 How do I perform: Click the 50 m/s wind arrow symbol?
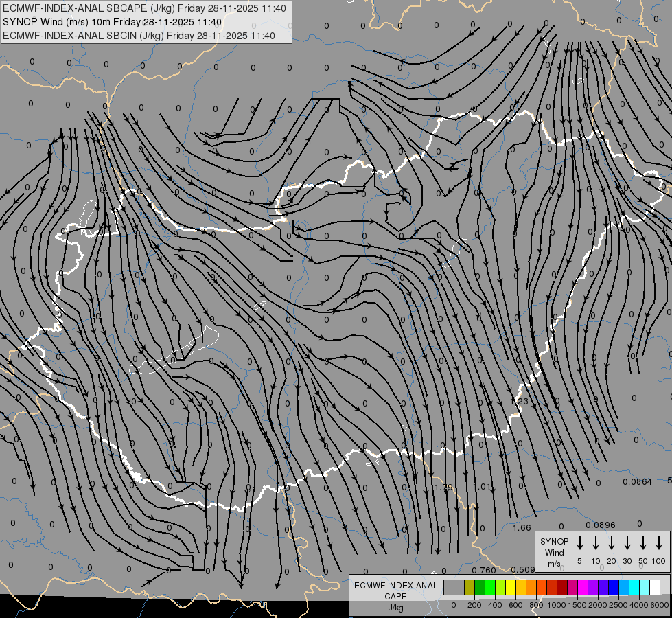click(643, 542)
